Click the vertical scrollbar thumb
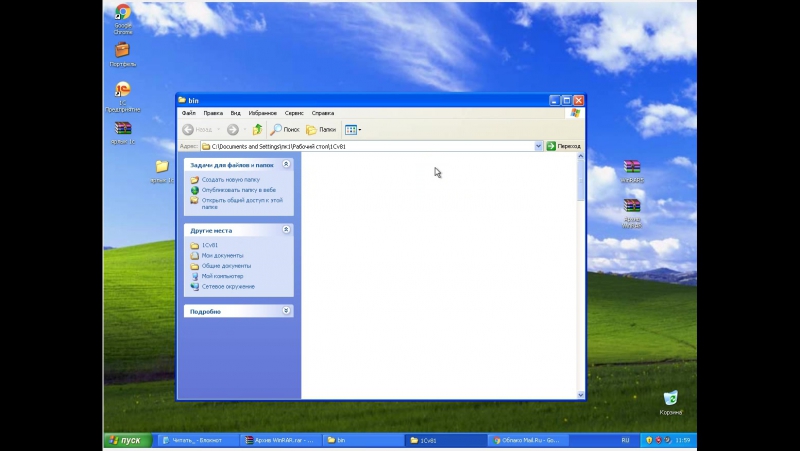 (x=581, y=181)
